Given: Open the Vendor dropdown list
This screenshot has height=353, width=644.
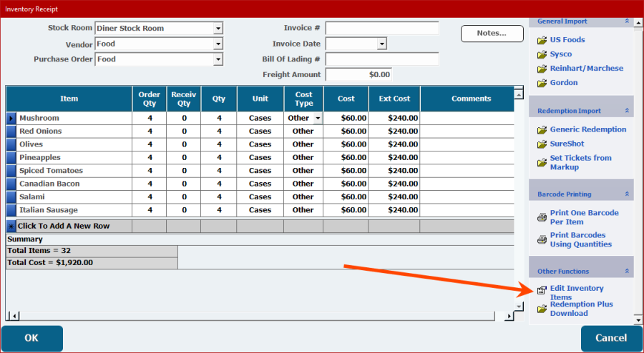Looking at the screenshot, I should [x=218, y=44].
